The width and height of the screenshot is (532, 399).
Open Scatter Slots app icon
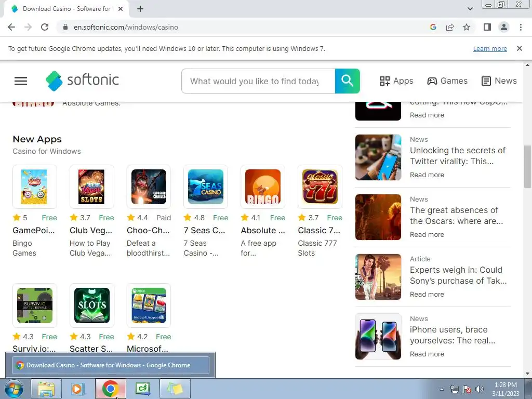coord(91,305)
